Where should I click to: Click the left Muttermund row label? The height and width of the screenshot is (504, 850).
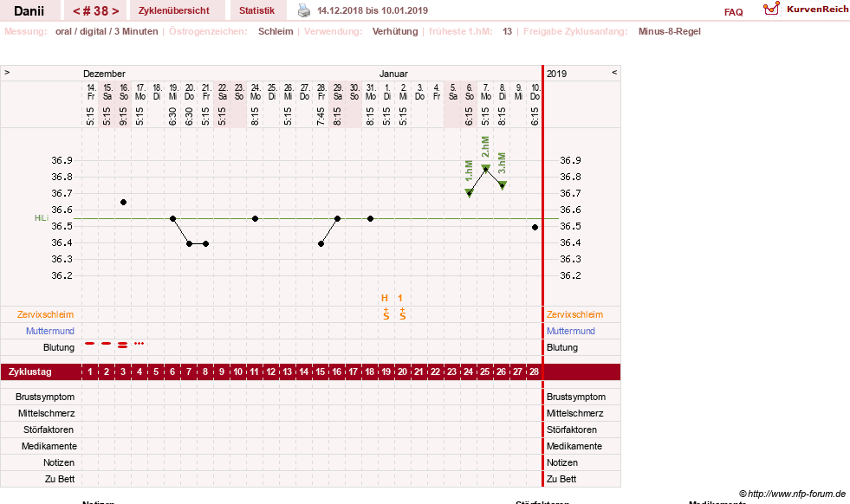[50, 331]
